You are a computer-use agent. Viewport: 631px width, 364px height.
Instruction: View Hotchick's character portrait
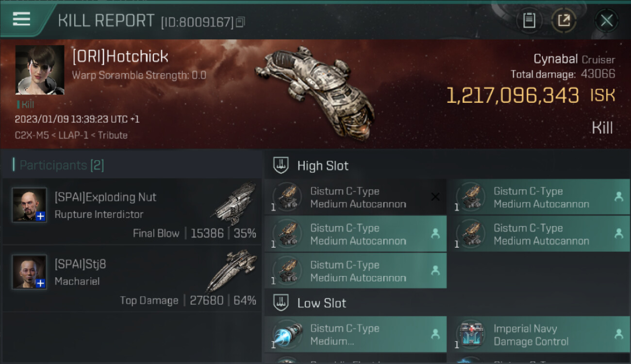tap(40, 70)
